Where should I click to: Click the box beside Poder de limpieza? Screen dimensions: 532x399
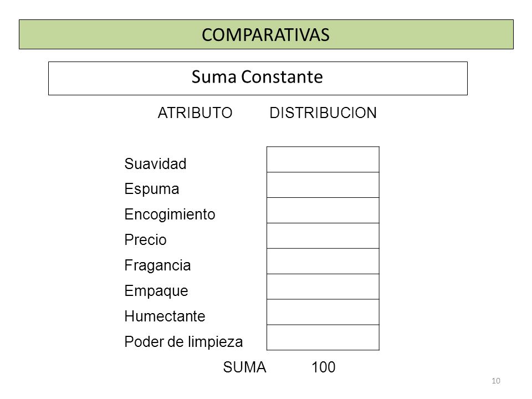click(323, 337)
